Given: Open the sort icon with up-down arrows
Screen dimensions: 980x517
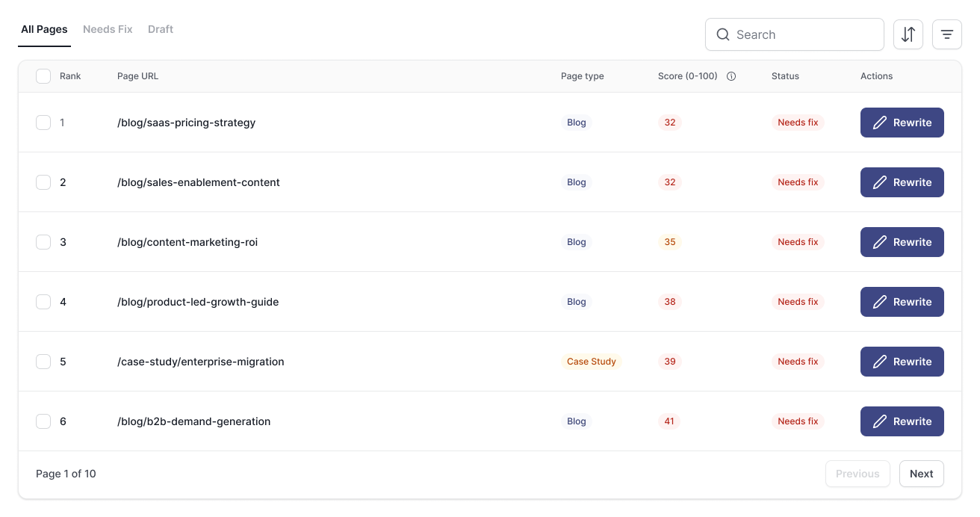Looking at the screenshot, I should [x=908, y=34].
